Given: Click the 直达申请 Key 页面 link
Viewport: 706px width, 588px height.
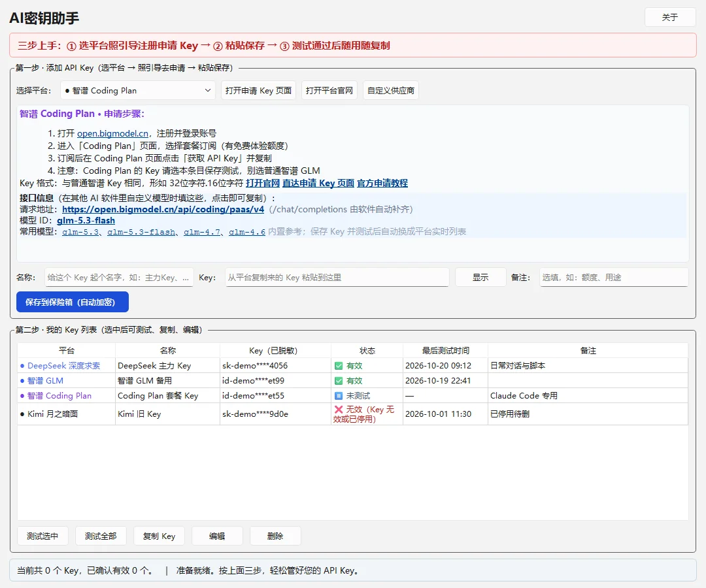Looking at the screenshot, I should [318, 183].
